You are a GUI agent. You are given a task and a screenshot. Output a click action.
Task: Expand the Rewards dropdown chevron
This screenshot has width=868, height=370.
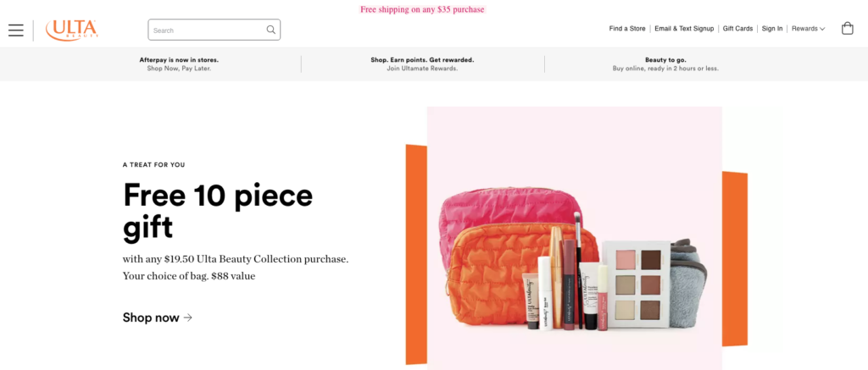(x=822, y=29)
